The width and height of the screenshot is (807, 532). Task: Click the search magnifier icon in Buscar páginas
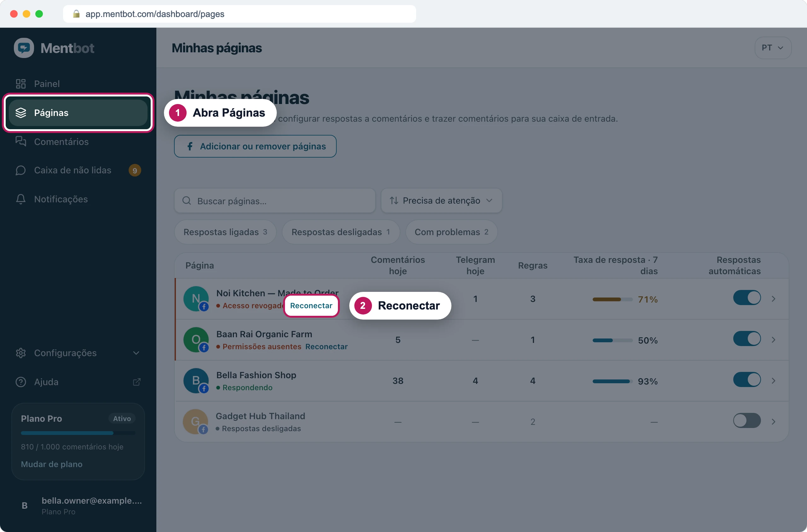187,200
